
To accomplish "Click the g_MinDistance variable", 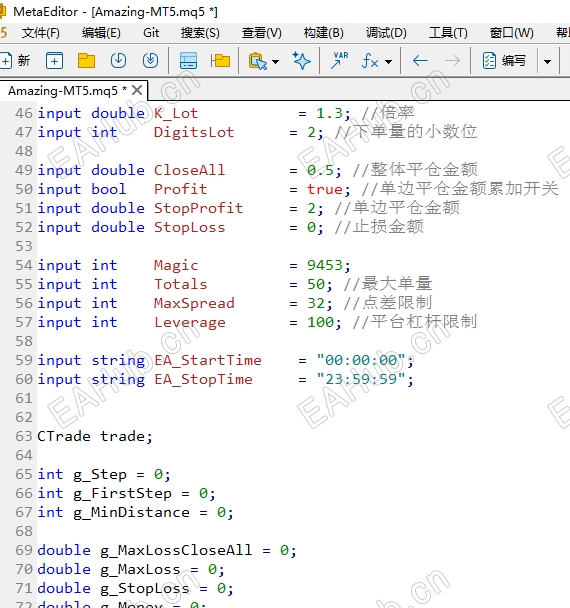I will pos(131,513).
